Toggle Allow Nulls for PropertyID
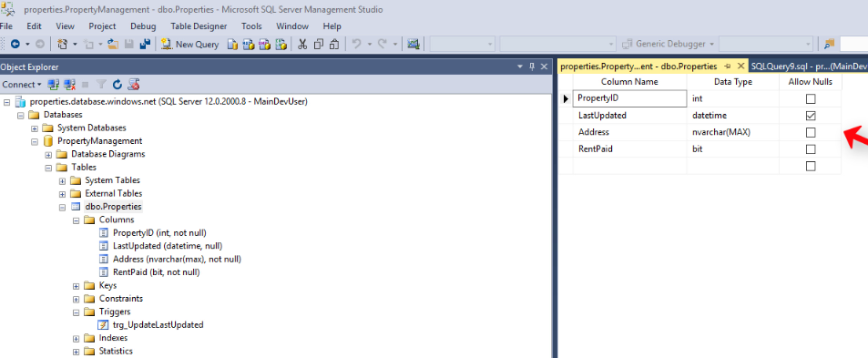868x358 pixels. coord(811,99)
